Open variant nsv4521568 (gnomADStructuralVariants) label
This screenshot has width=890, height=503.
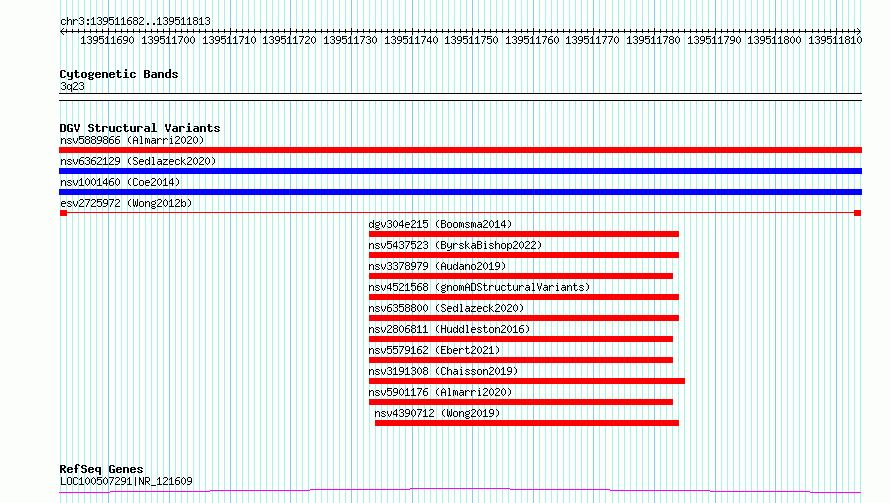(x=479, y=287)
